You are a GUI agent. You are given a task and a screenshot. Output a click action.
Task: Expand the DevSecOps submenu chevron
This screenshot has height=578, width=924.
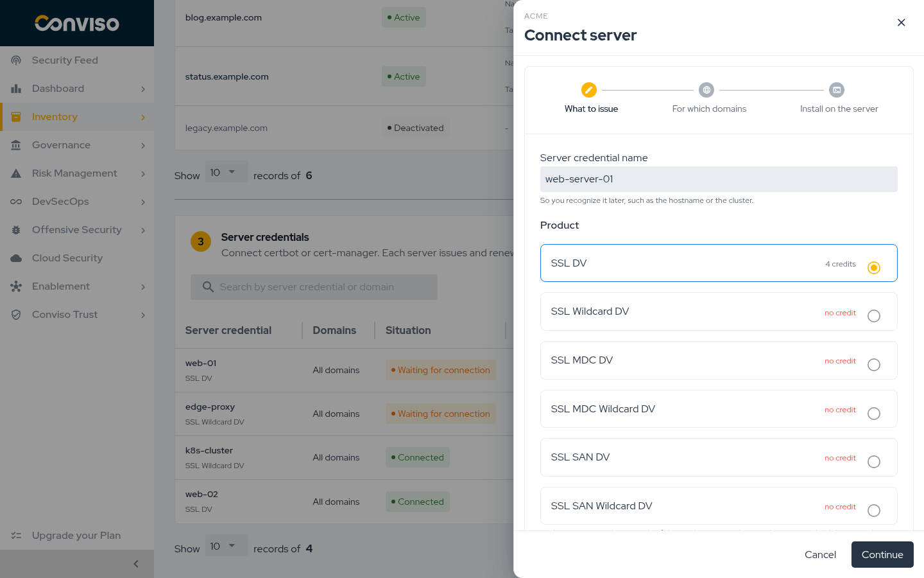tap(143, 202)
